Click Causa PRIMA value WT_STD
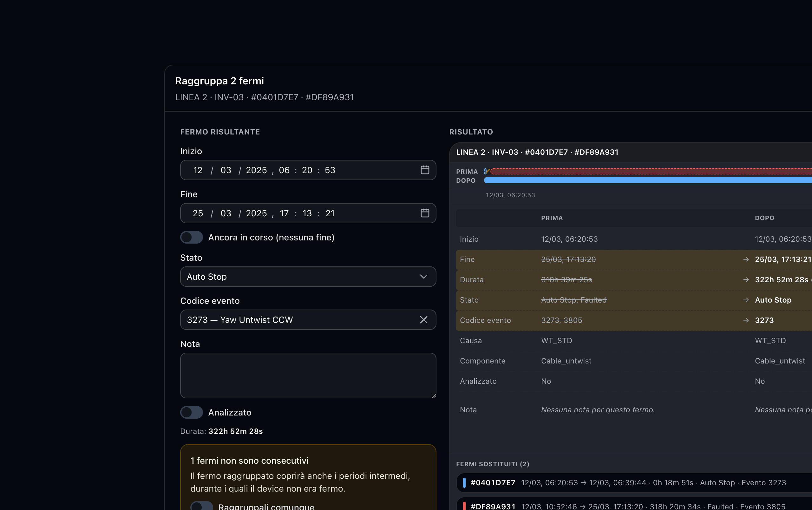This screenshot has height=510, width=812. pyautogui.click(x=556, y=340)
